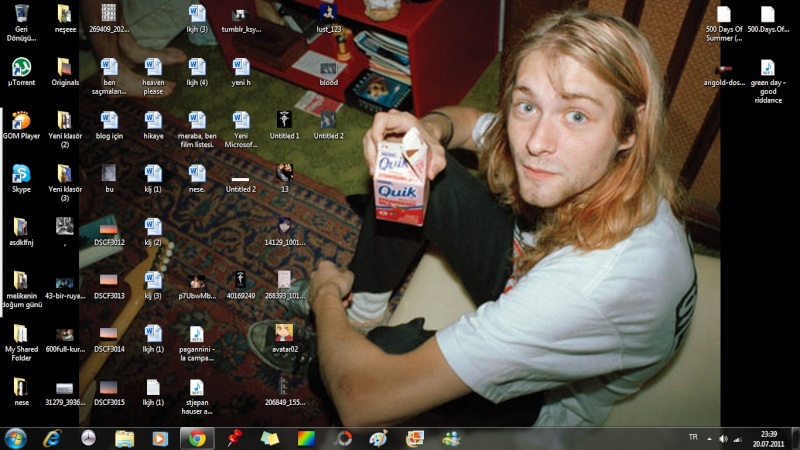Open the yeni h Word document
The height and width of the screenshot is (450, 800).
click(x=241, y=72)
